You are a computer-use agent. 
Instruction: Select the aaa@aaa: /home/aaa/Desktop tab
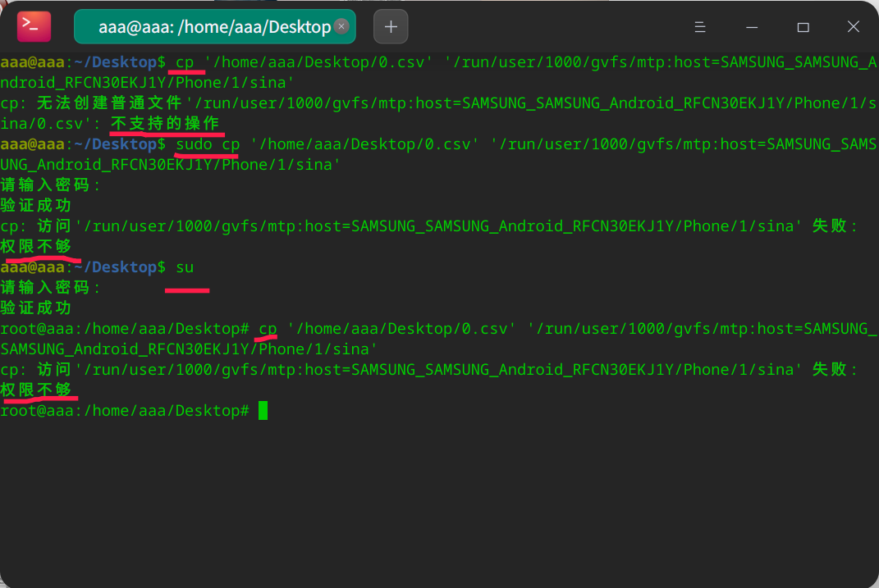215,26
